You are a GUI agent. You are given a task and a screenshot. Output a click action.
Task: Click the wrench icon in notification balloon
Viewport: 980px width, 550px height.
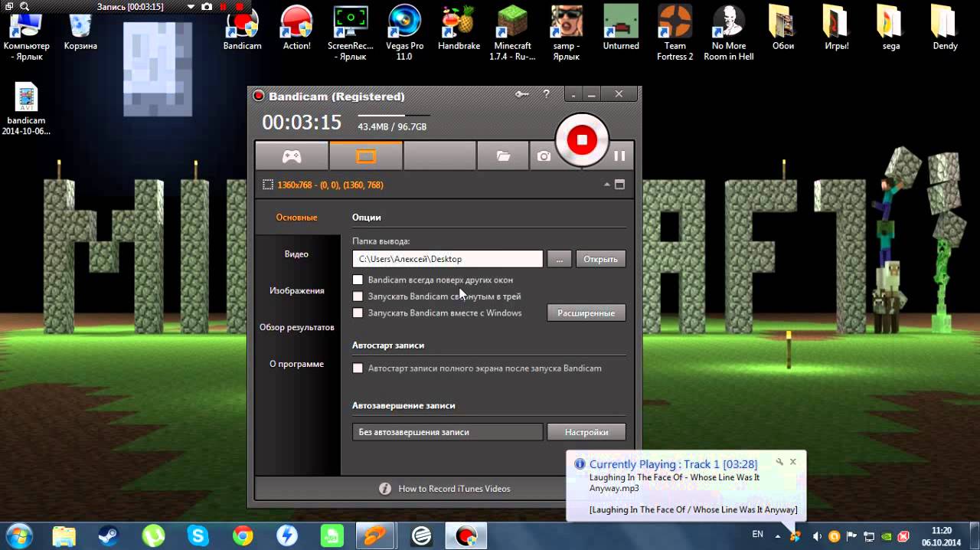click(779, 462)
